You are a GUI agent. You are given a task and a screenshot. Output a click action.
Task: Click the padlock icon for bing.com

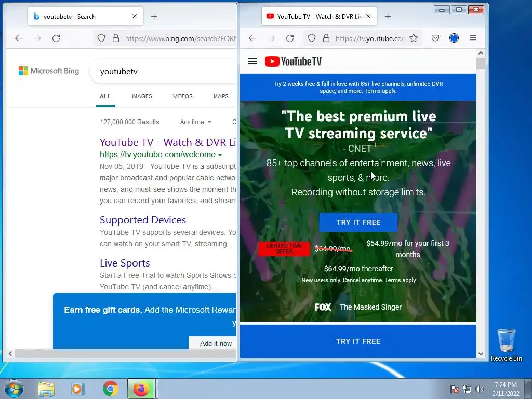pos(116,38)
